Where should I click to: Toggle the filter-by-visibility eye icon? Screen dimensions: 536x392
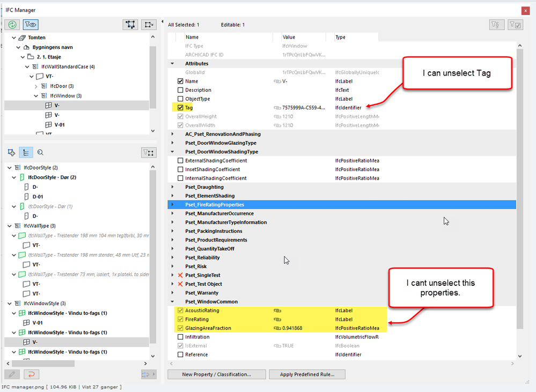click(31, 25)
